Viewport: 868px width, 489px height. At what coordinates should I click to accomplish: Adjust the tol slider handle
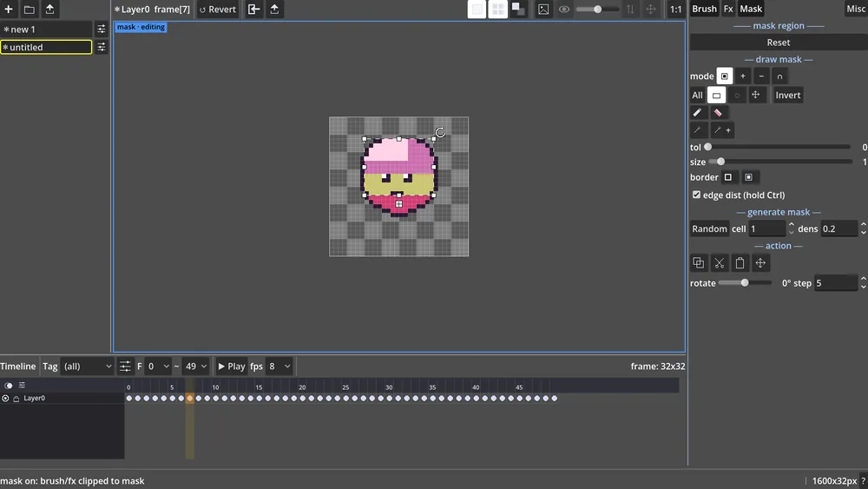coord(707,148)
